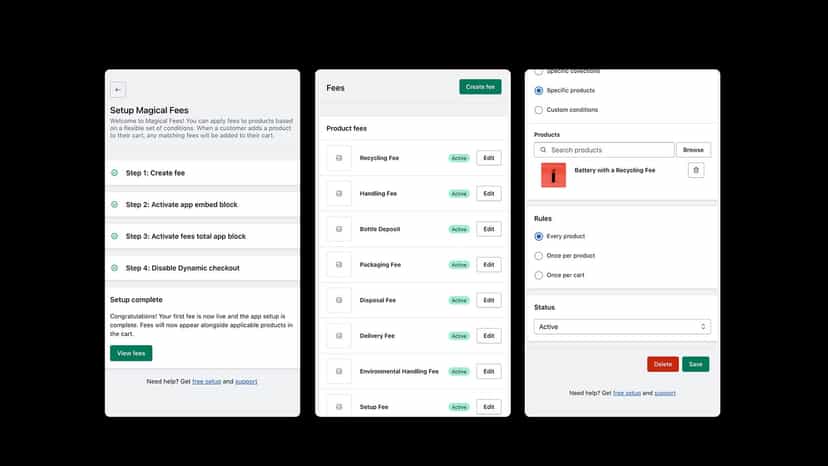Click the Active badge on Setup Fee
Screen dimensions: 828x466
point(459,407)
